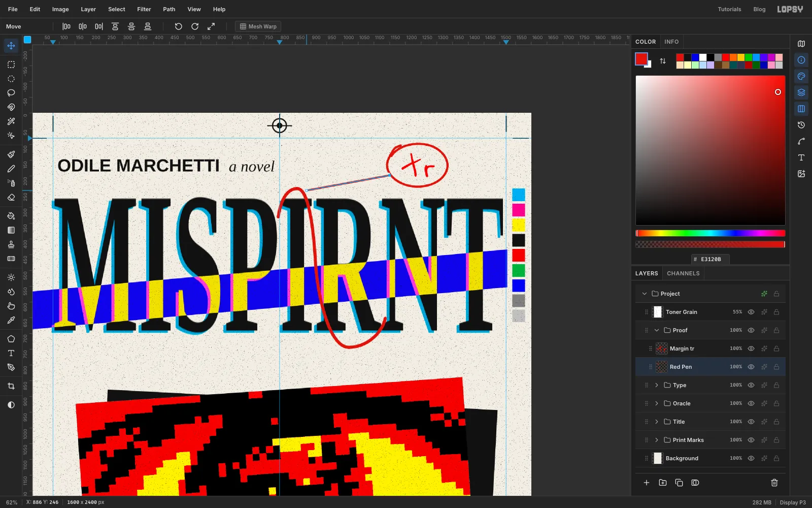The width and height of the screenshot is (812, 508).
Task: Hide the Background layer
Action: (x=751, y=458)
